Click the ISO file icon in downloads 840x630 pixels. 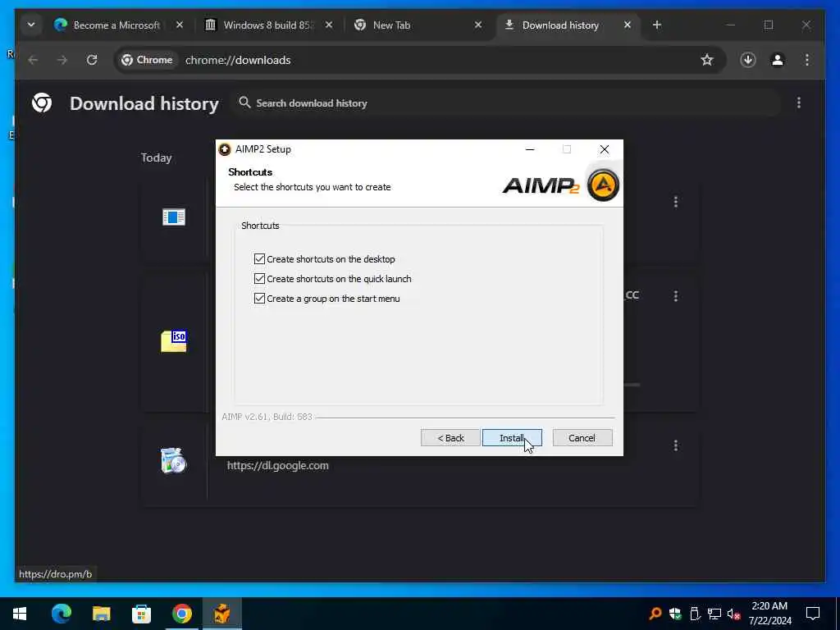[174, 341]
